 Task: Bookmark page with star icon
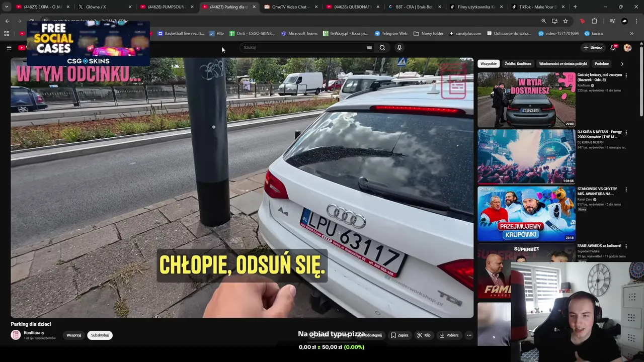click(x=566, y=21)
